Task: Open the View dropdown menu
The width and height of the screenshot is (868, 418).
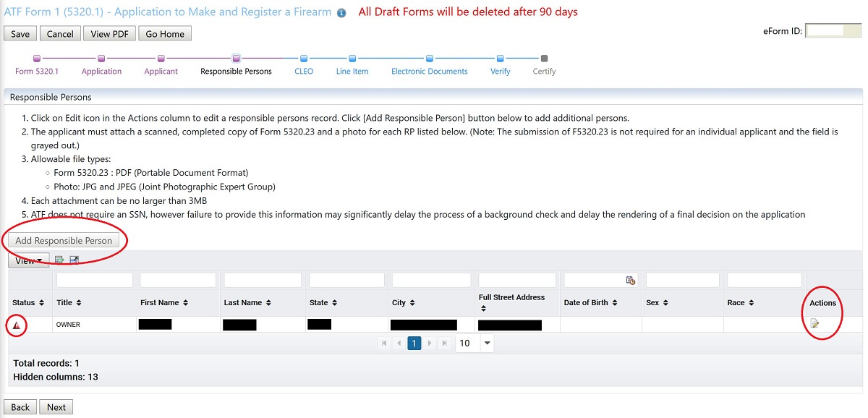Action: click(x=29, y=260)
